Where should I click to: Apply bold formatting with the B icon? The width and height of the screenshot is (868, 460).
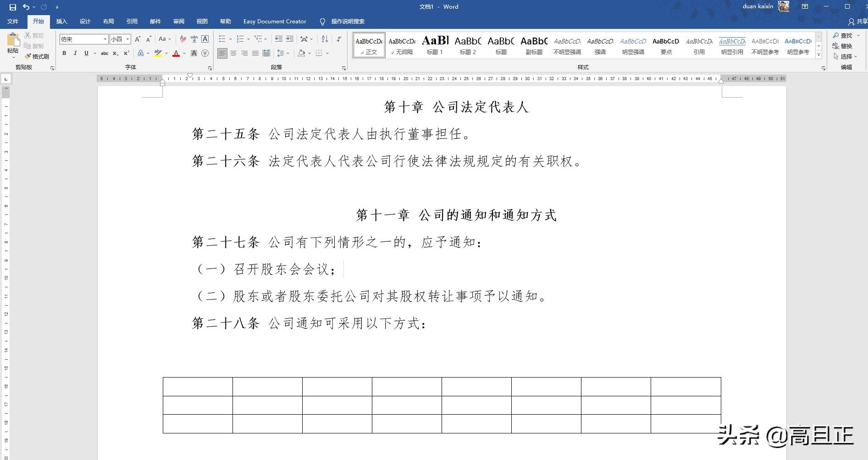click(x=64, y=53)
